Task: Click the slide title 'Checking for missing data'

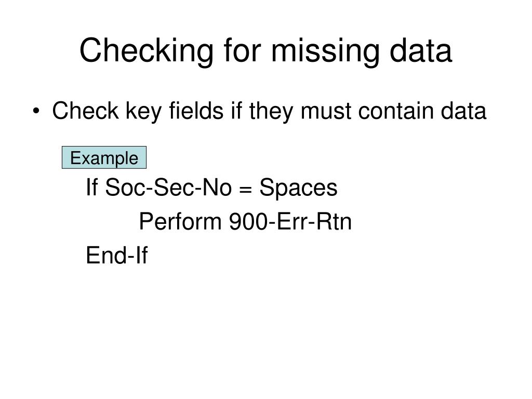Action: coord(265,51)
